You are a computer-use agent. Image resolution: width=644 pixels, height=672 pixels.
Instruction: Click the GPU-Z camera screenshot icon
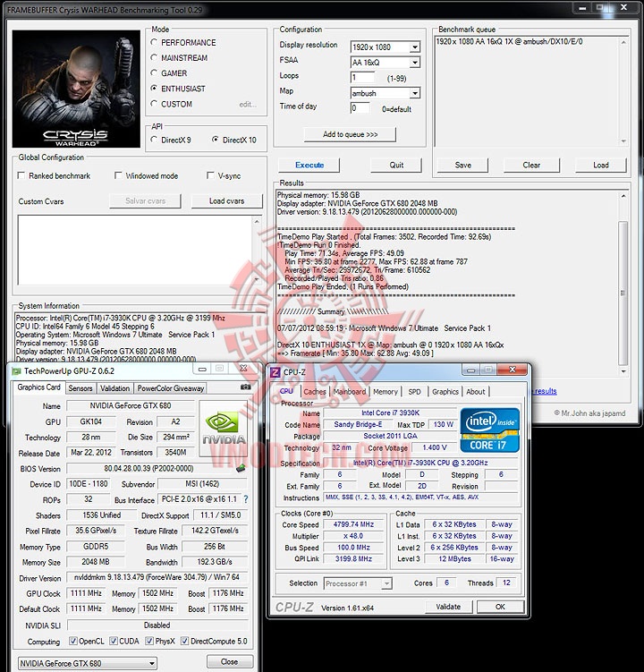point(245,387)
